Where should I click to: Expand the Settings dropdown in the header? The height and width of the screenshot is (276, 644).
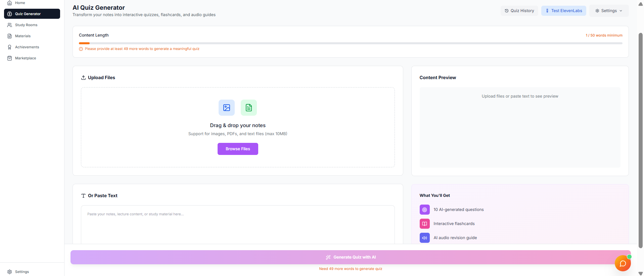pos(609,11)
